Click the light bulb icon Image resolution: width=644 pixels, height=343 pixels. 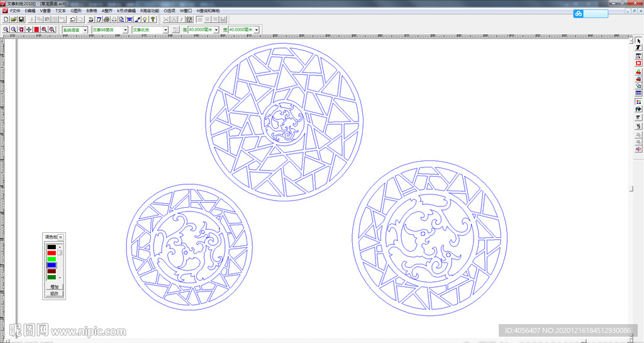[x=145, y=20]
